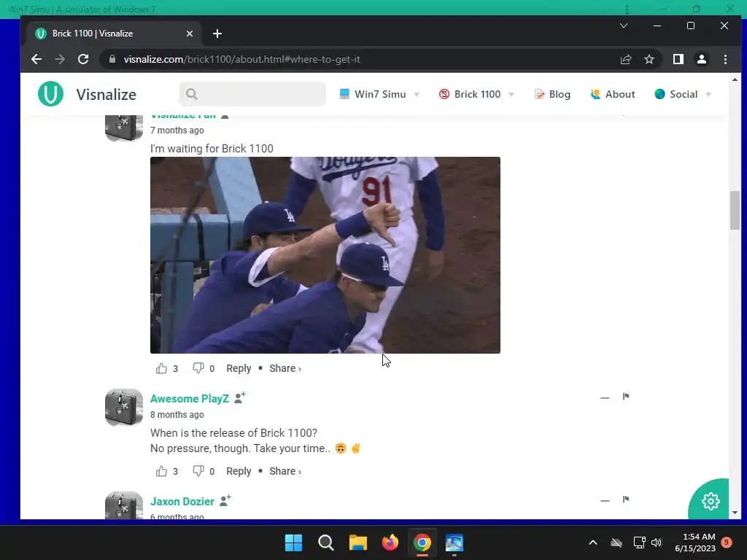The width and height of the screenshot is (747, 560).
Task: Reload the current page
Action: point(83,59)
